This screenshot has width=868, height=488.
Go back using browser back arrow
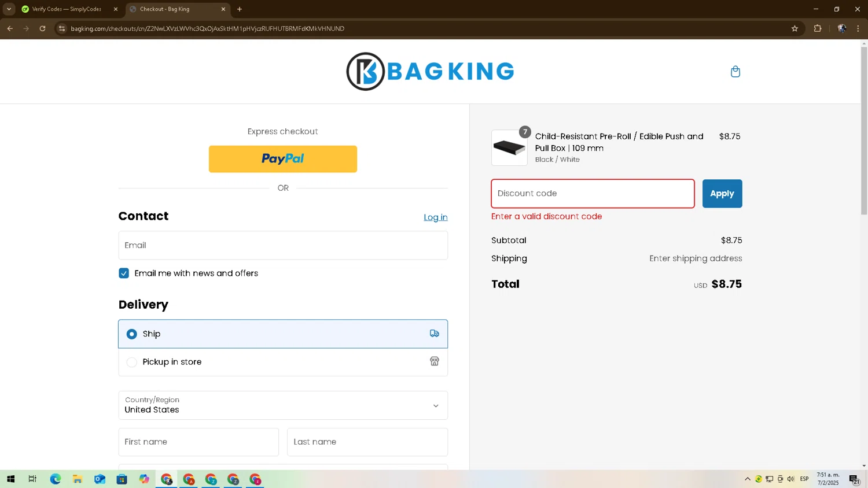pos(10,28)
